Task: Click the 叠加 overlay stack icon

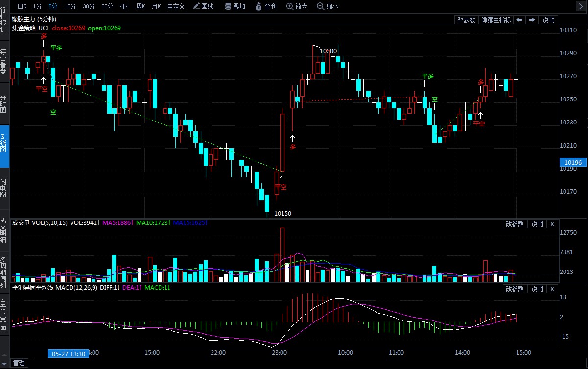Action: tap(235, 6)
